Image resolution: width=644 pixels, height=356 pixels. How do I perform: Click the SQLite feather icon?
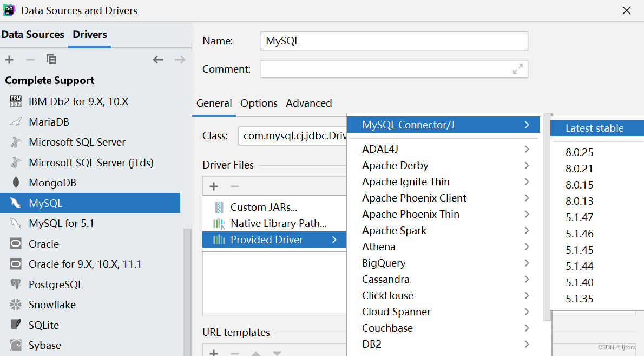point(16,325)
